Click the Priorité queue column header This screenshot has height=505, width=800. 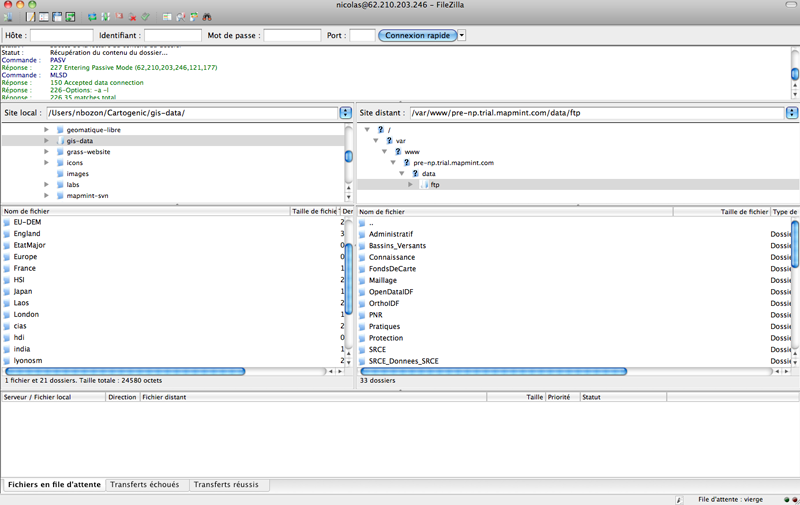[562, 397]
